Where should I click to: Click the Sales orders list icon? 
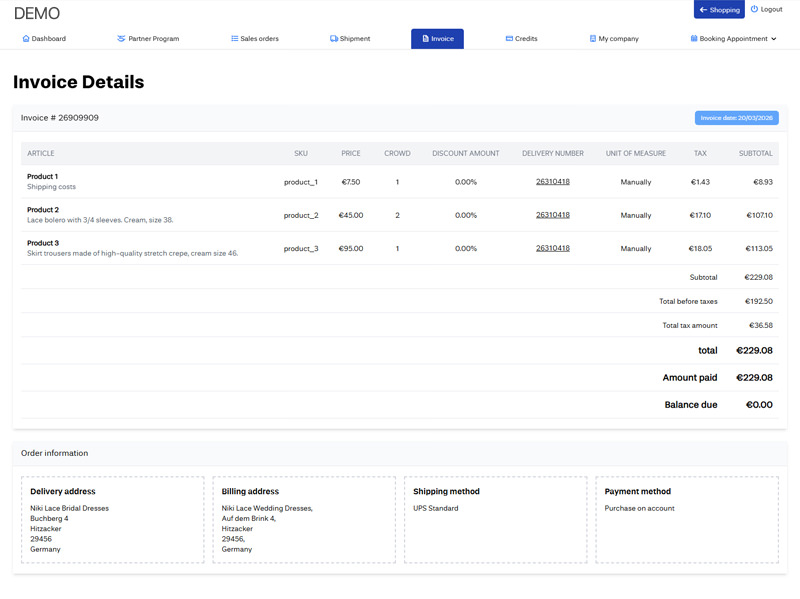tap(235, 39)
